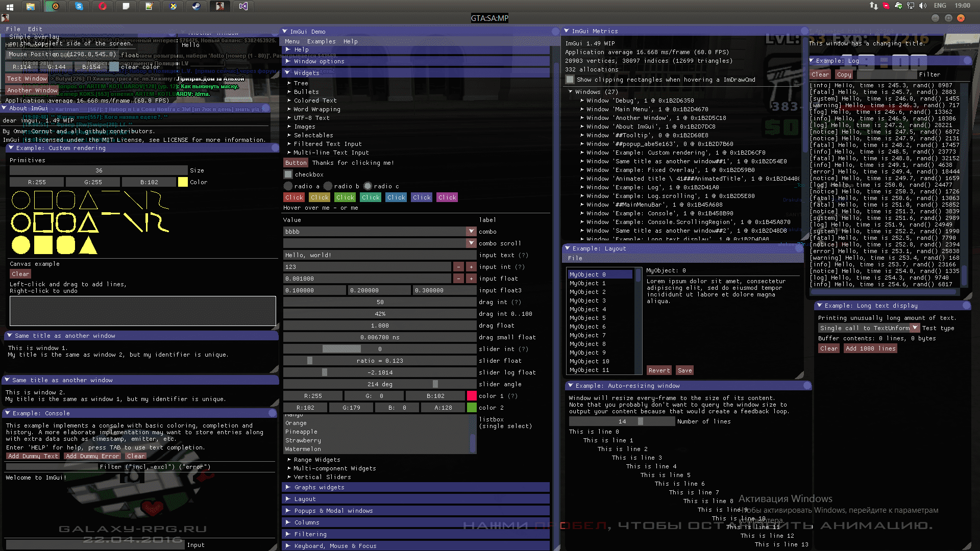This screenshot has width=980, height=551.
Task: Click the Revert button in Layout
Action: click(x=659, y=370)
